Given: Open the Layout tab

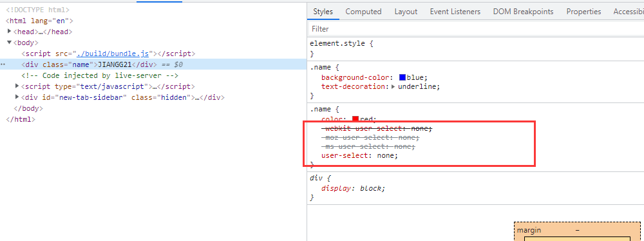Looking at the screenshot, I should click(406, 12).
